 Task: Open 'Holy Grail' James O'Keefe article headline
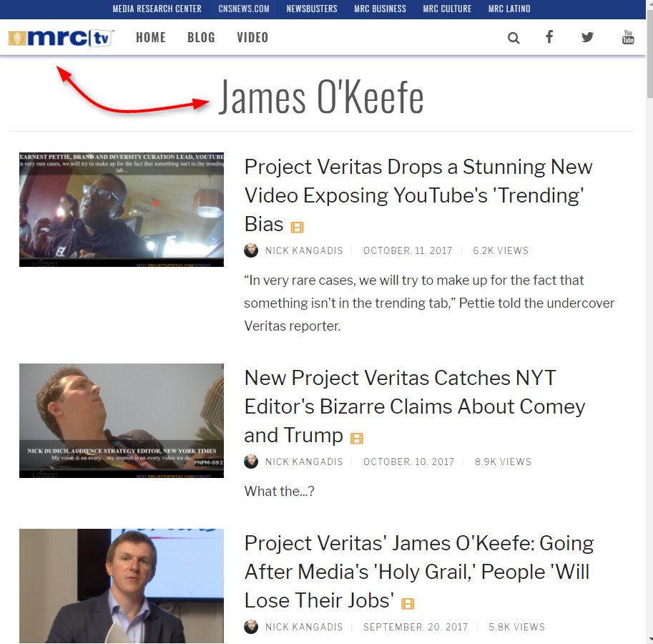click(x=419, y=572)
